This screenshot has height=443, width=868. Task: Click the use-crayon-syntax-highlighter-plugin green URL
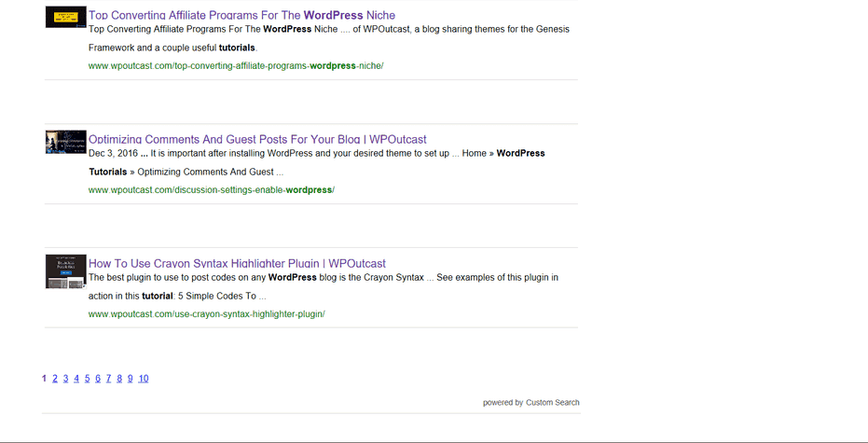(x=206, y=314)
